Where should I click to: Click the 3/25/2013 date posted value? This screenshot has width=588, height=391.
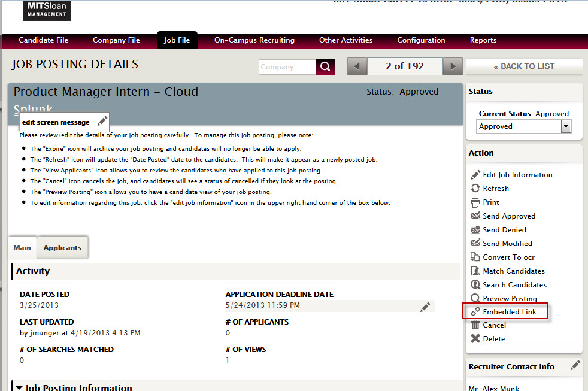(39, 305)
